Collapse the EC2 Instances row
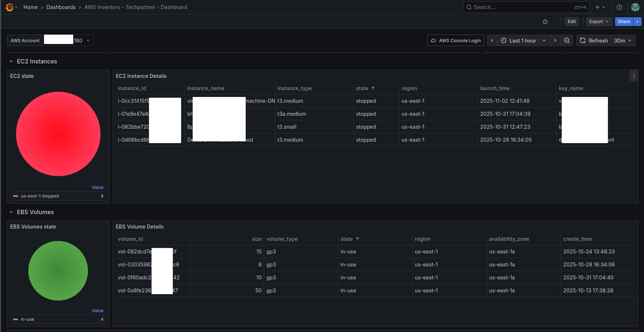This screenshot has width=644, height=332. pos(33,61)
